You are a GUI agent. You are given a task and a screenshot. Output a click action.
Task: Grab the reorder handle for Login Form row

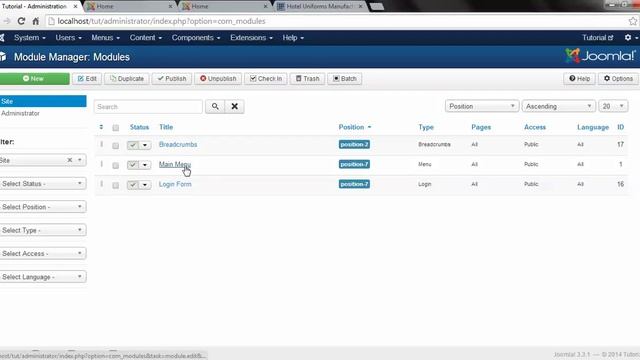pyautogui.click(x=102, y=184)
